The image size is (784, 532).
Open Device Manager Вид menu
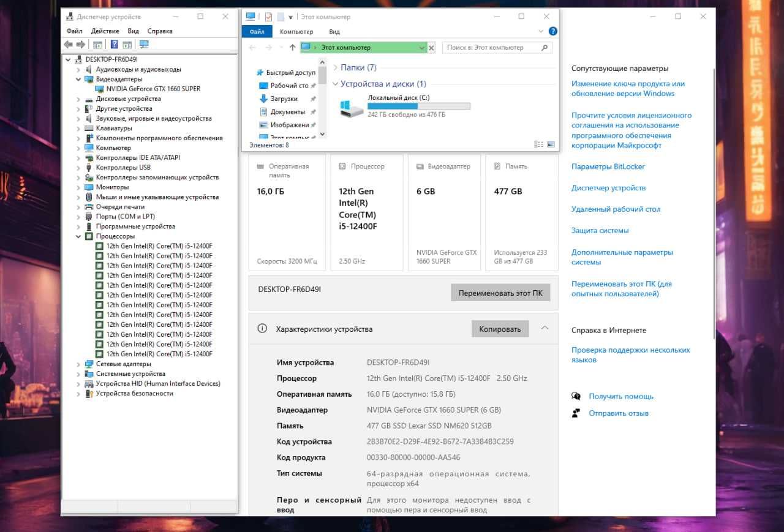coord(134,31)
